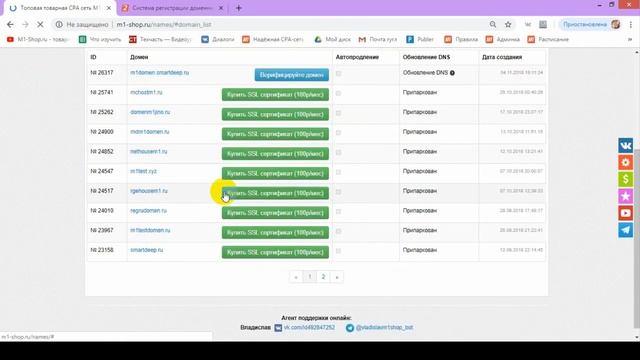Open the Что изучить bookmark
The image size is (640, 360).
click(100, 40)
